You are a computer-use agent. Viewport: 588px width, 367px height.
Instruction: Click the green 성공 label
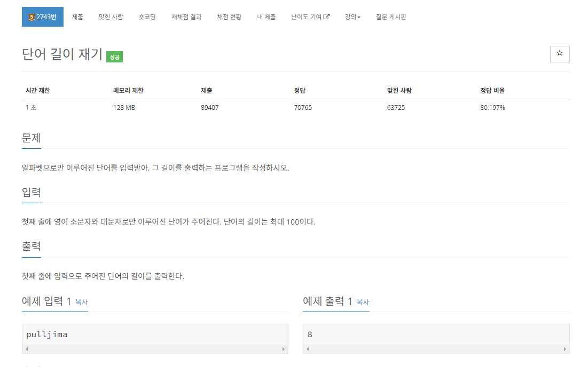point(114,57)
